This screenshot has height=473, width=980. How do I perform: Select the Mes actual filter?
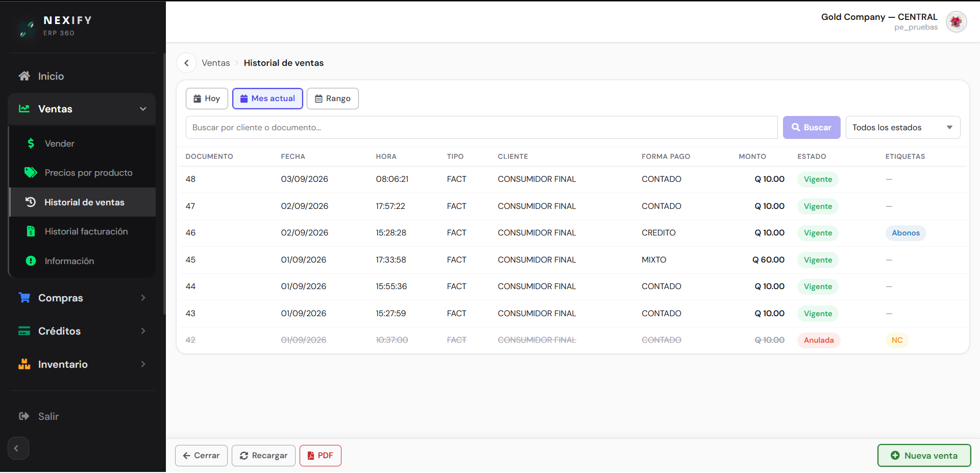click(x=267, y=99)
